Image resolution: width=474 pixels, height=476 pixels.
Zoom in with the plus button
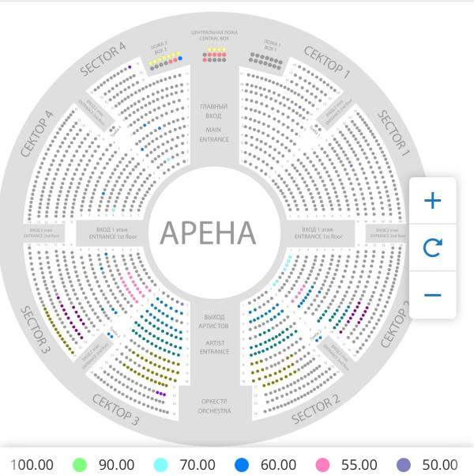point(432,201)
